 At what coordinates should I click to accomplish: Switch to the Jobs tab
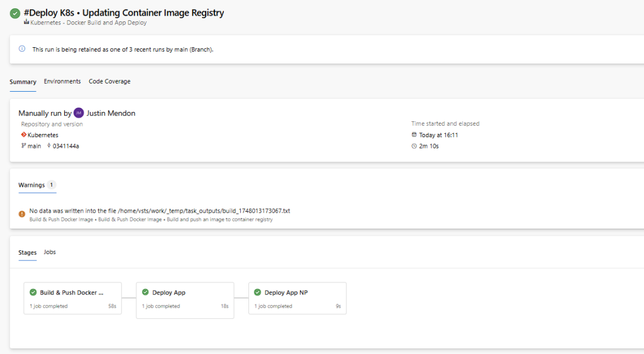[50, 252]
